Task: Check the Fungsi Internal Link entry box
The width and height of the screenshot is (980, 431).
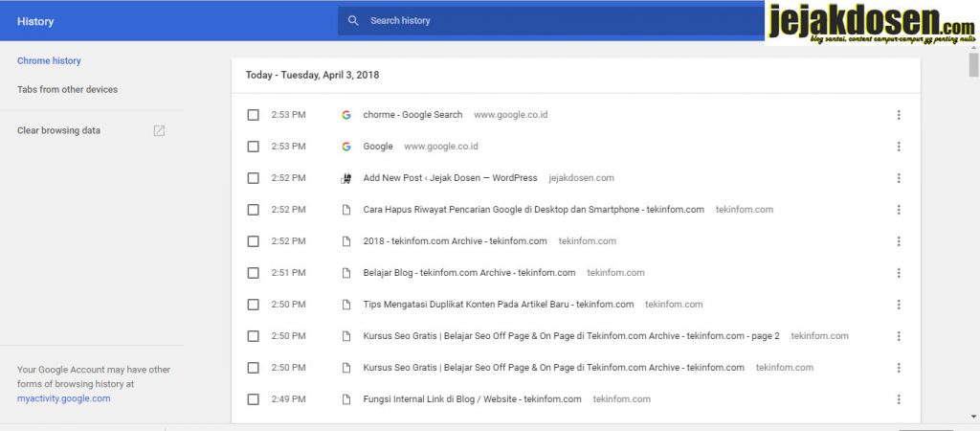Action: coord(253,399)
